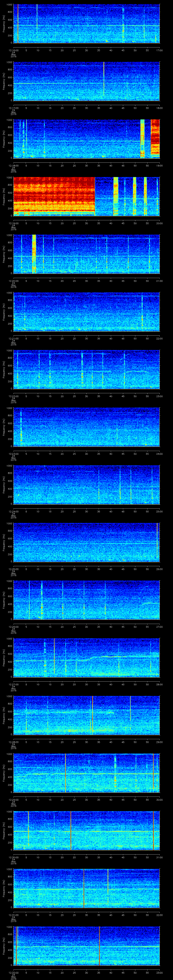
Task: Select the 33:00 end-of-axis time label
Action: click(159, 972)
